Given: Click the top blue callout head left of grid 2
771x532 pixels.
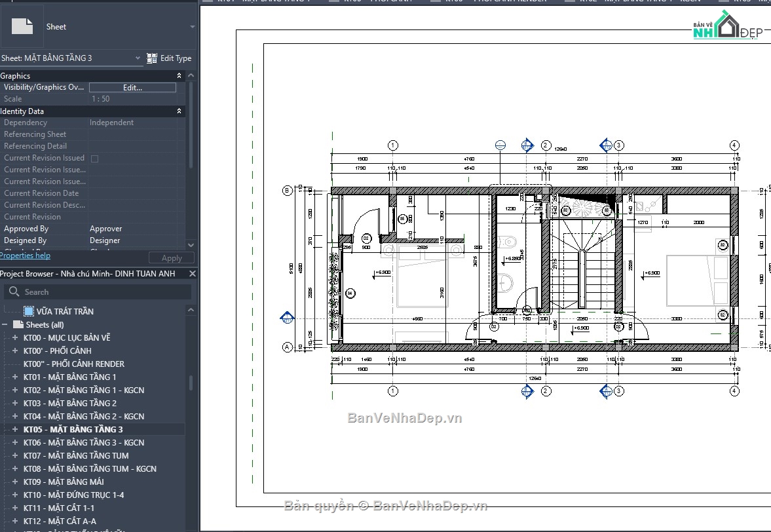Looking at the screenshot, I should click(500, 145).
